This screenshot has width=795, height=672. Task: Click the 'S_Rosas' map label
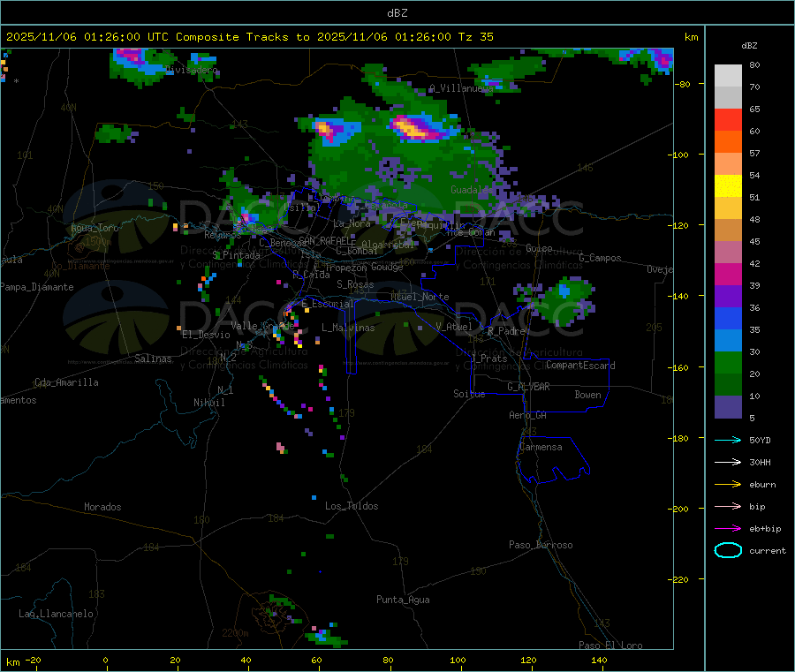click(355, 283)
